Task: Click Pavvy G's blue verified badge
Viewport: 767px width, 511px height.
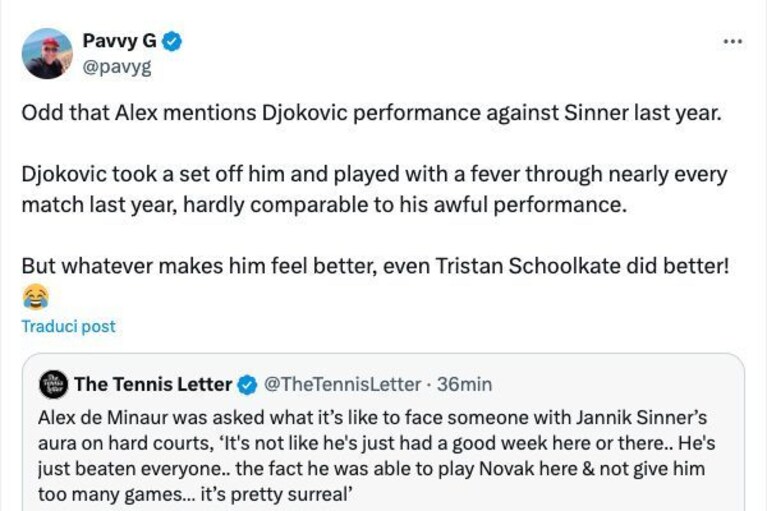Action: (x=172, y=42)
